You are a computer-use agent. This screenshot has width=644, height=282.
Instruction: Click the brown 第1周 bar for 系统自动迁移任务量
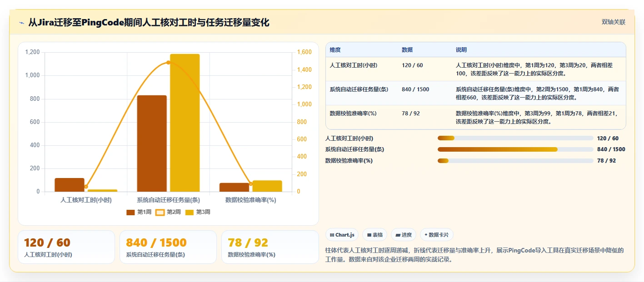coord(152,143)
